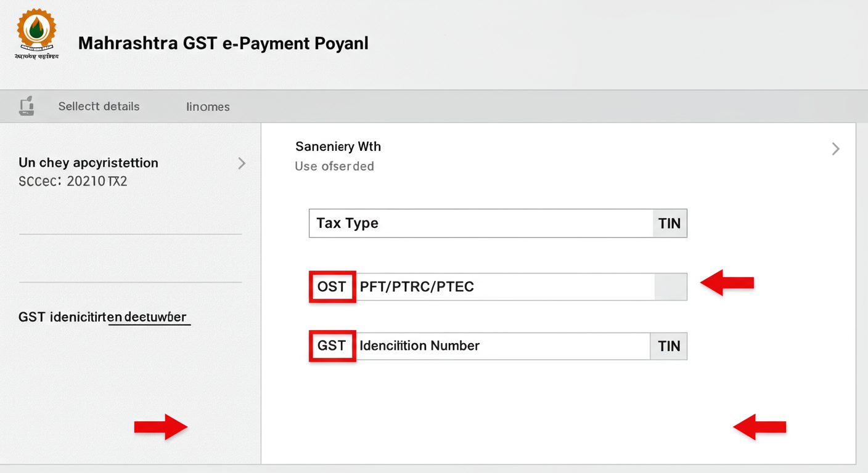Expand the Un chey apcyristettion chevron
The image size is (868, 473).
click(241, 163)
